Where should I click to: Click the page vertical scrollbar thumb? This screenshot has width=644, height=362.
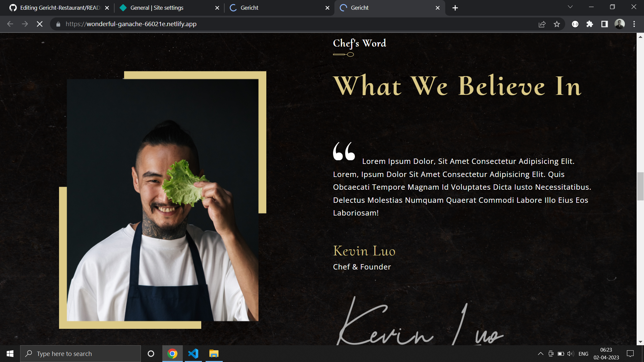point(640,186)
